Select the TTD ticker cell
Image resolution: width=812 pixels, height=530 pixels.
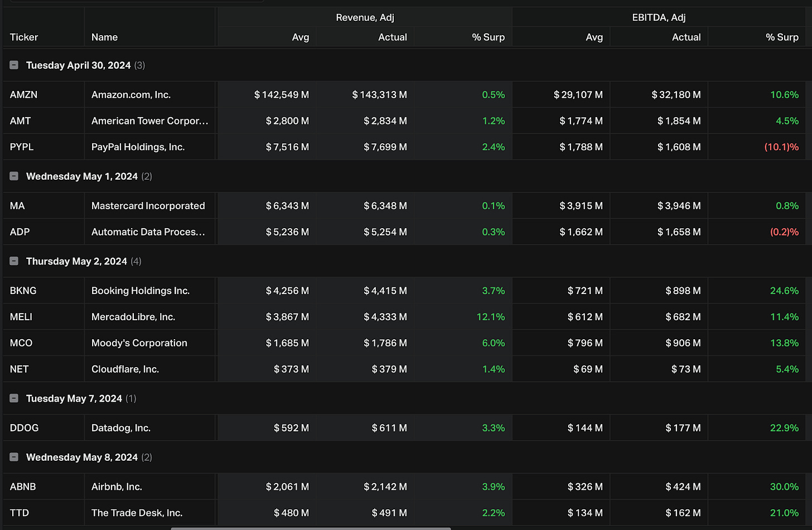click(x=43, y=513)
